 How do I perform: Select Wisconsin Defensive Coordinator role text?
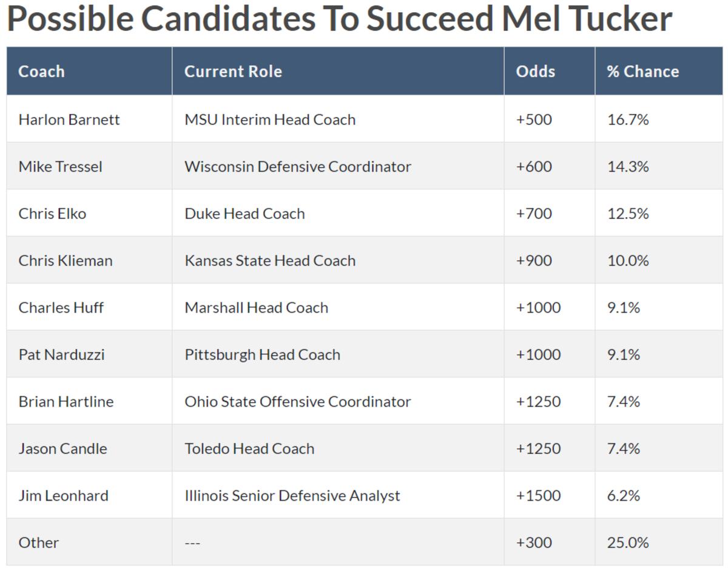(x=298, y=166)
